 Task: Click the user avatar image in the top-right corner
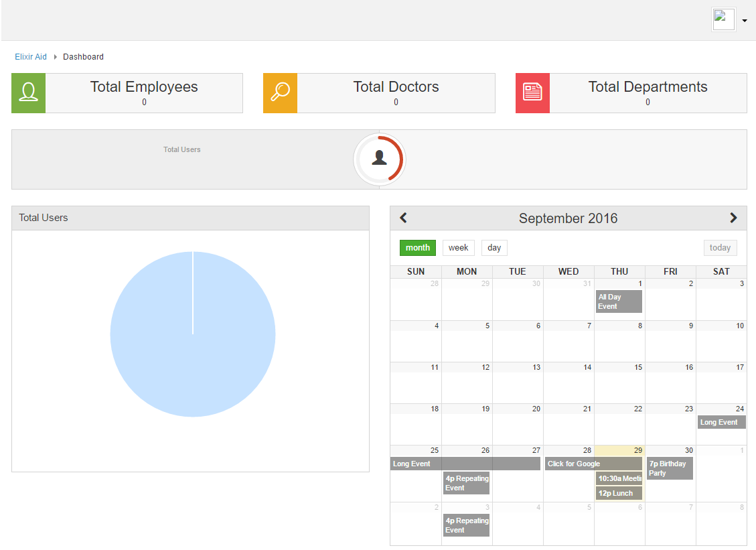[x=723, y=19]
